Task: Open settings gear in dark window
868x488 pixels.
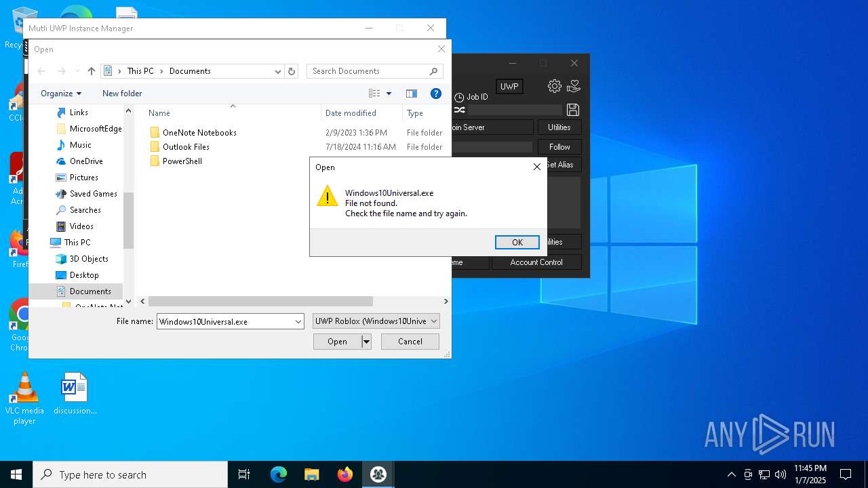Action: click(x=554, y=86)
